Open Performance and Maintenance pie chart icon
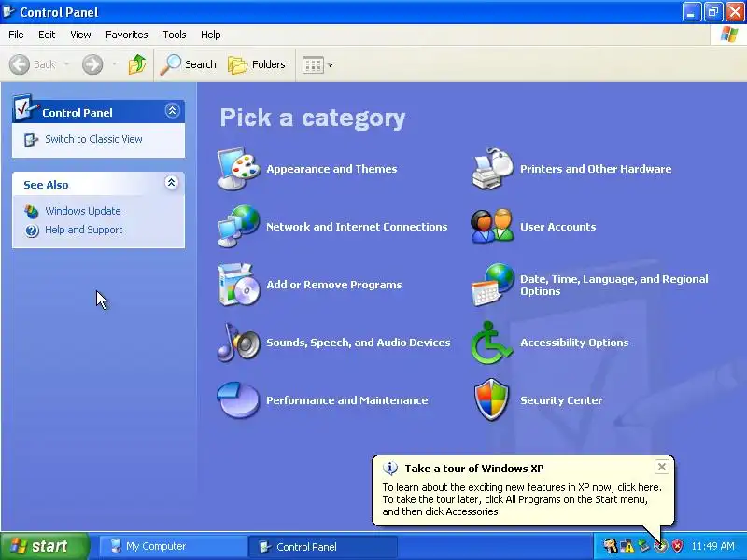The width and height of the screenshot is (747, 560). [239, 400]
